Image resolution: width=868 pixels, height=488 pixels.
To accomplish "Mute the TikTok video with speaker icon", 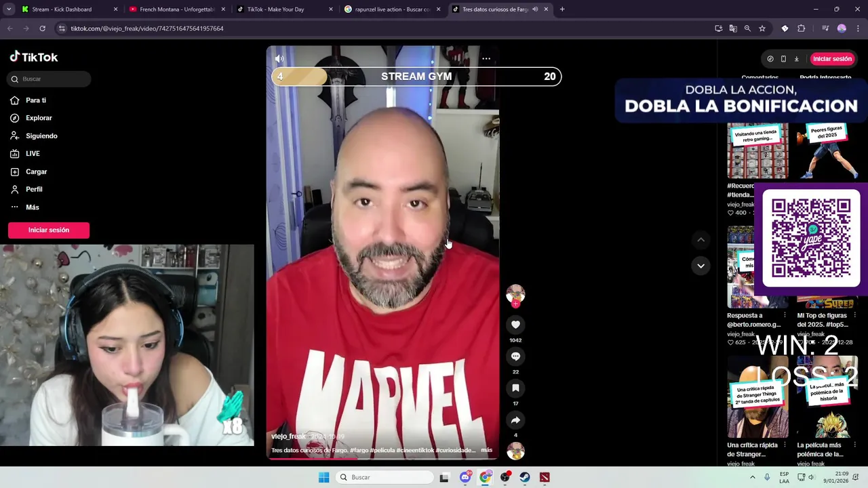I will point(279,59).
